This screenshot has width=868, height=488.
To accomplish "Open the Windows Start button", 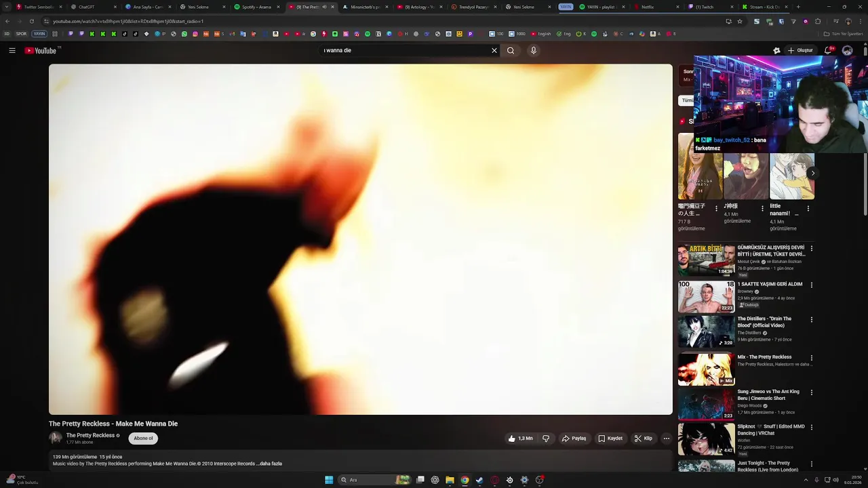I will point(329,480).
